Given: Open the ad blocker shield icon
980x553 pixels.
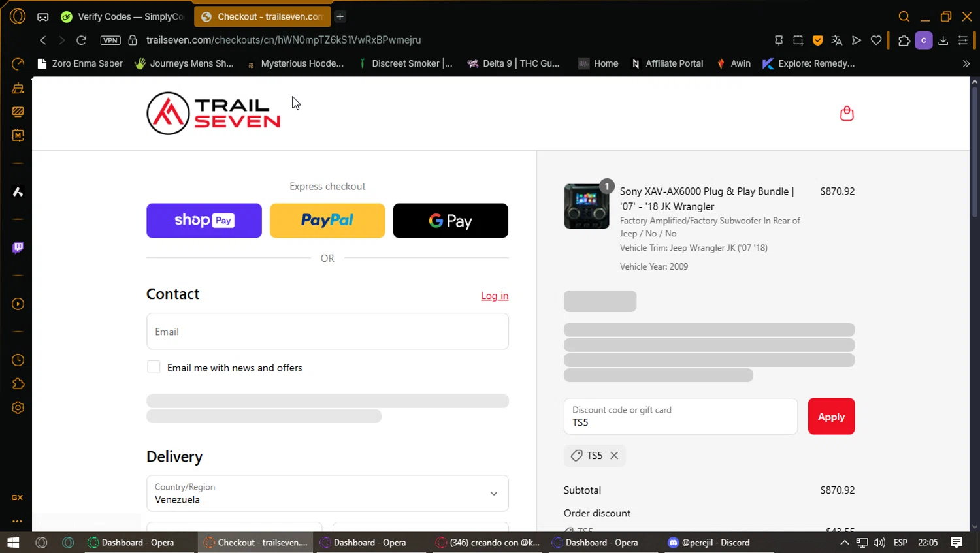Looking at the screenshot, I should (817, 40).
